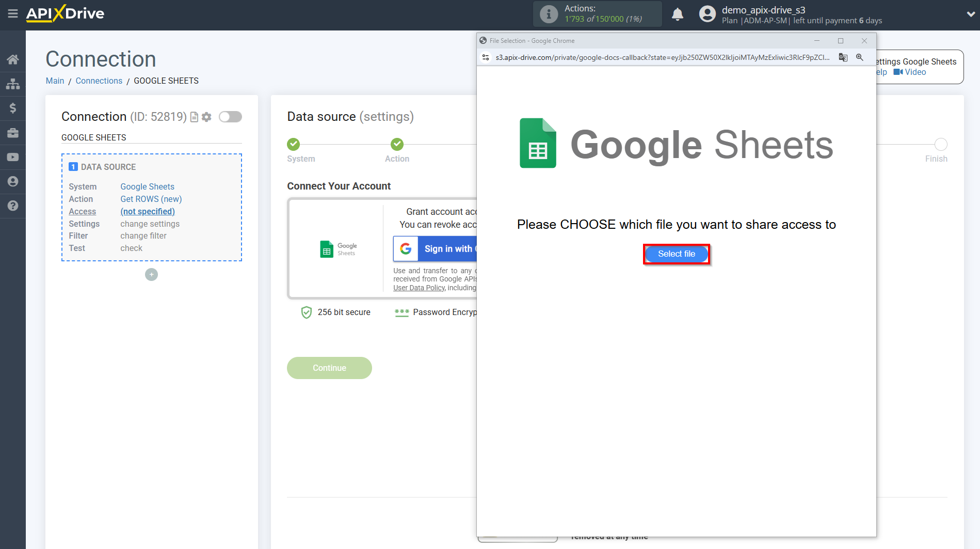This screenshot has width=980, height=549.
Task: Open video tutorials via the YouTube sidebar icon
Action: click(13, 156)
